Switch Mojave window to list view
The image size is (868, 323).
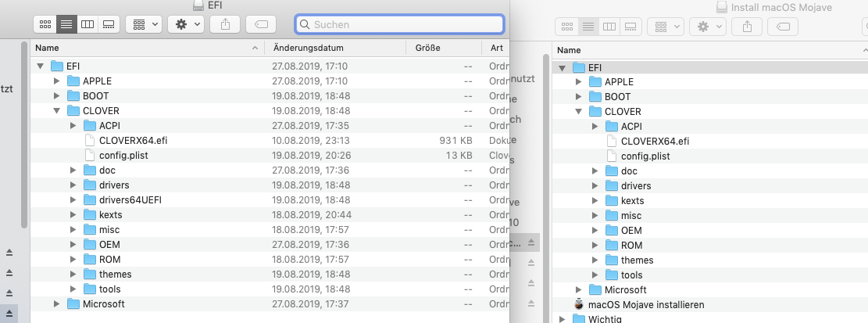click(588, 26)
